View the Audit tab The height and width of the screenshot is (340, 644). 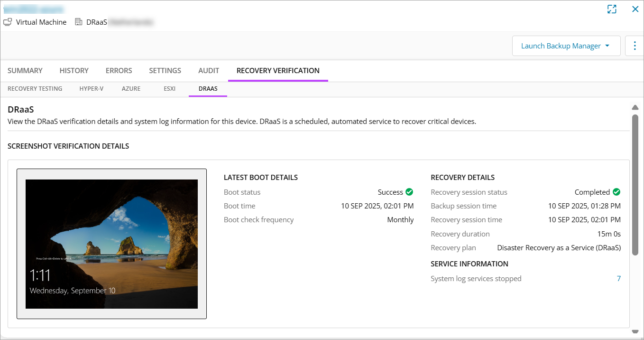(209, 71)
